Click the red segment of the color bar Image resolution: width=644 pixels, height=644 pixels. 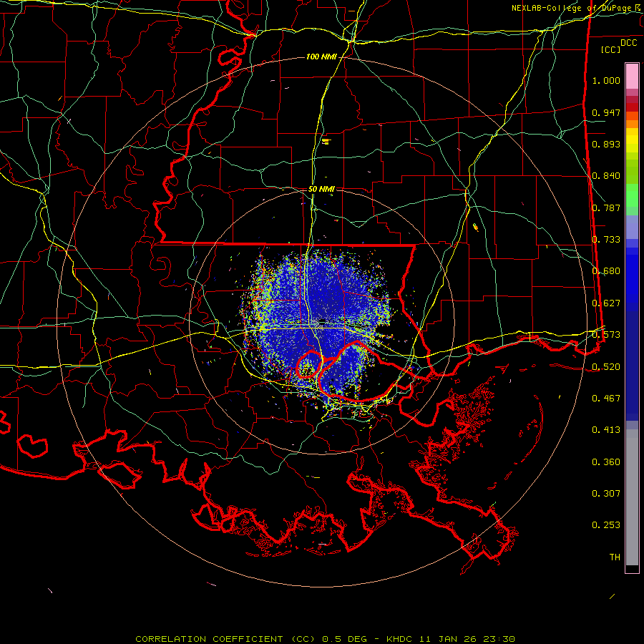[x=632, y=107]
